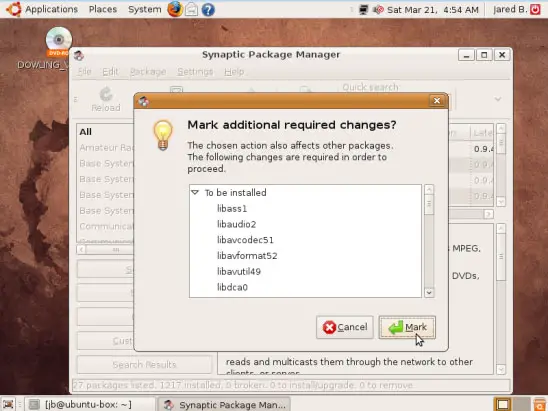Viewport: 548px width, 411px height.
Task: Open the Help launcher icon in panel
Action: [208, 10]
